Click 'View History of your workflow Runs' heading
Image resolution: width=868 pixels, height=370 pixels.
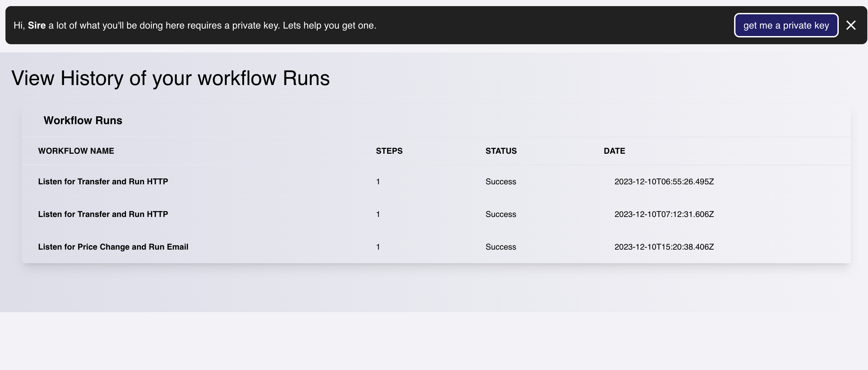[x=170, y=78]
